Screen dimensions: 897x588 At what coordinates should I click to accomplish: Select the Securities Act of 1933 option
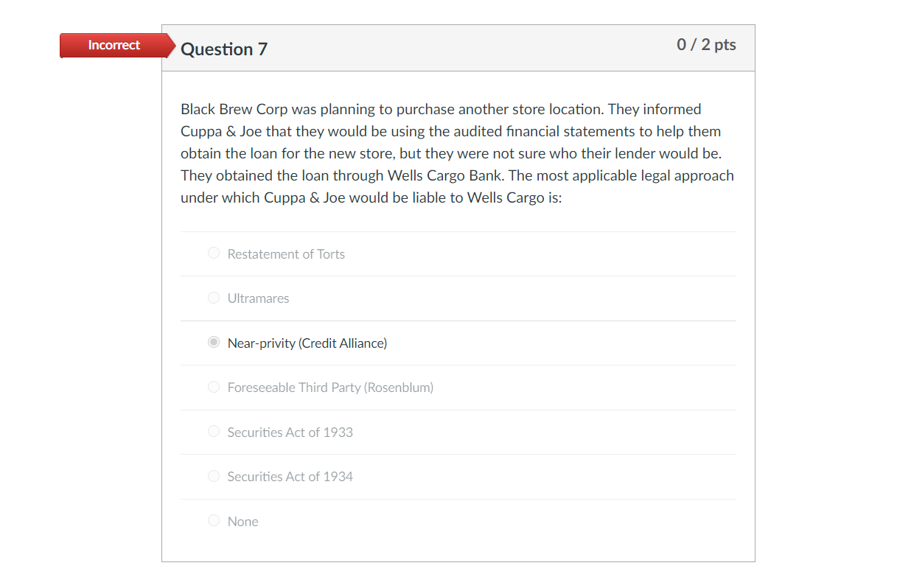214,431
